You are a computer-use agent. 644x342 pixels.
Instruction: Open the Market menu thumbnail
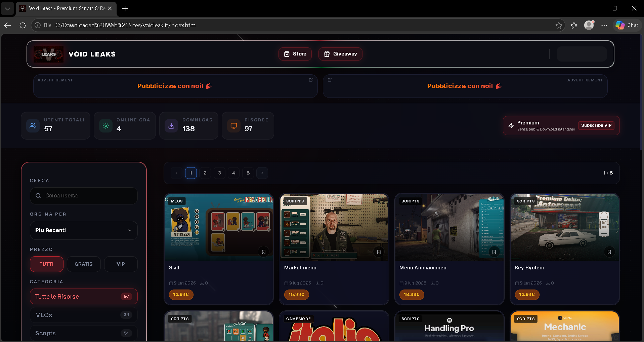pos(334,227)
